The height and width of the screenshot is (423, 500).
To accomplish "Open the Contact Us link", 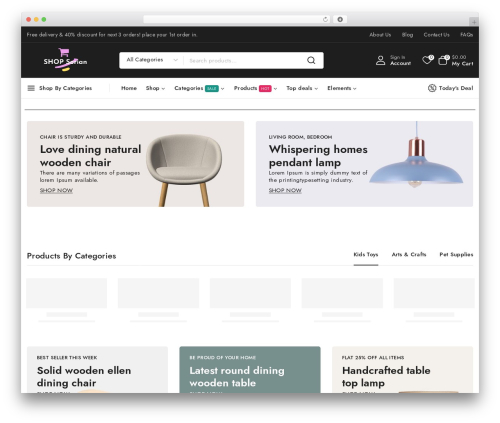I will [x=436, y=35].
